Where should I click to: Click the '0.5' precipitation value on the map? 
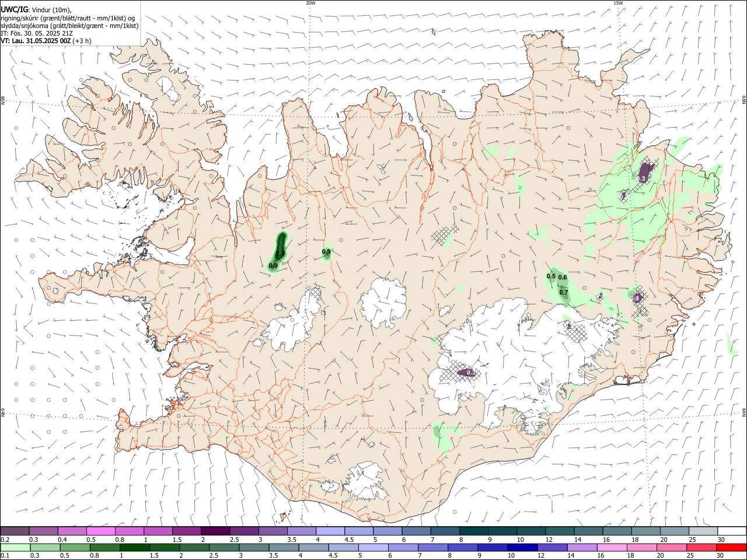[551, 276]
